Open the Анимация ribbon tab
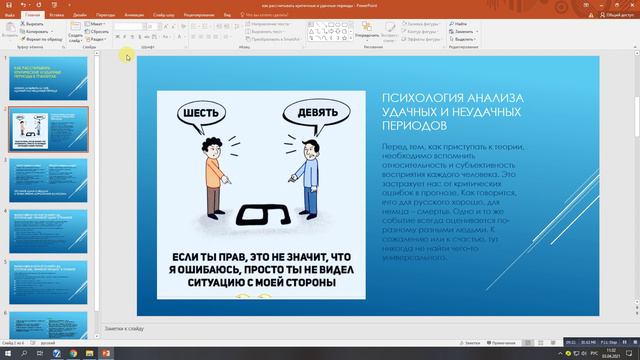 click(134, 15)
